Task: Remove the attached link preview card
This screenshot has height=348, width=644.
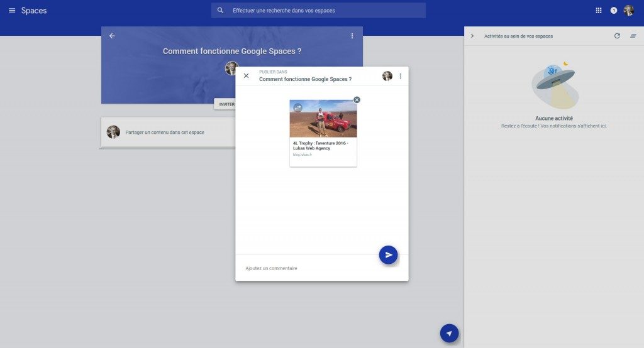Action: tap(357, 100)
